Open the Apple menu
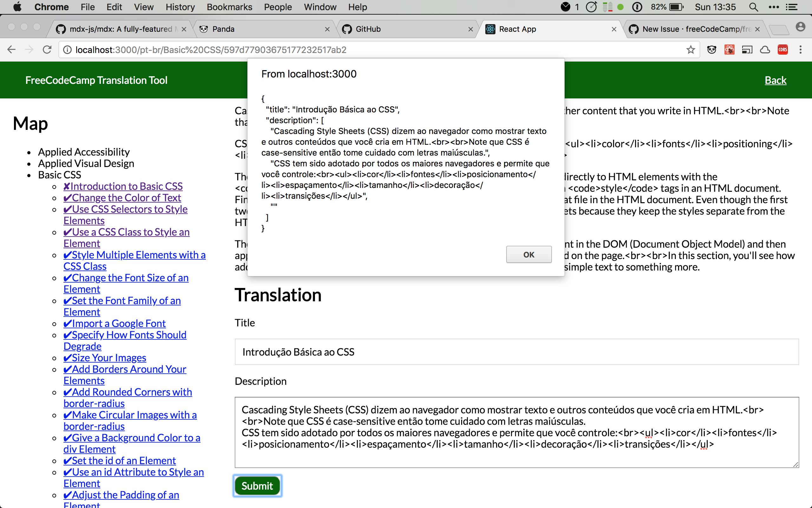This screenshot has width=812, height=508. tap(17, 7)
